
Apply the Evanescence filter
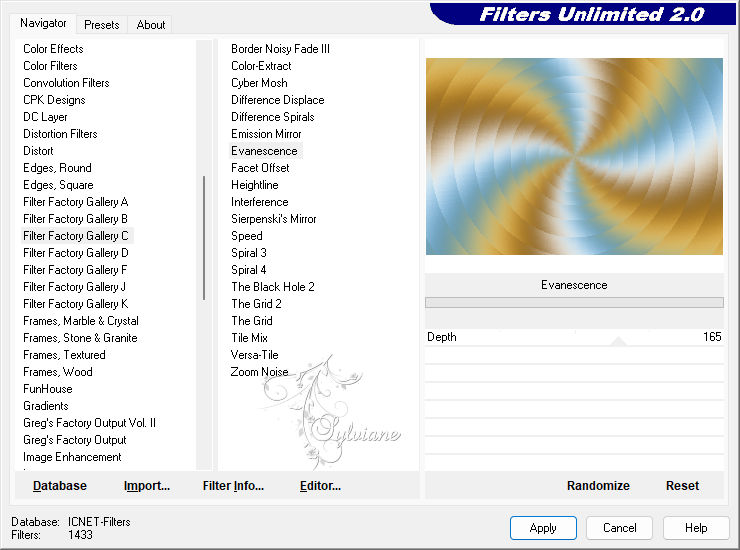coord(543,527)
